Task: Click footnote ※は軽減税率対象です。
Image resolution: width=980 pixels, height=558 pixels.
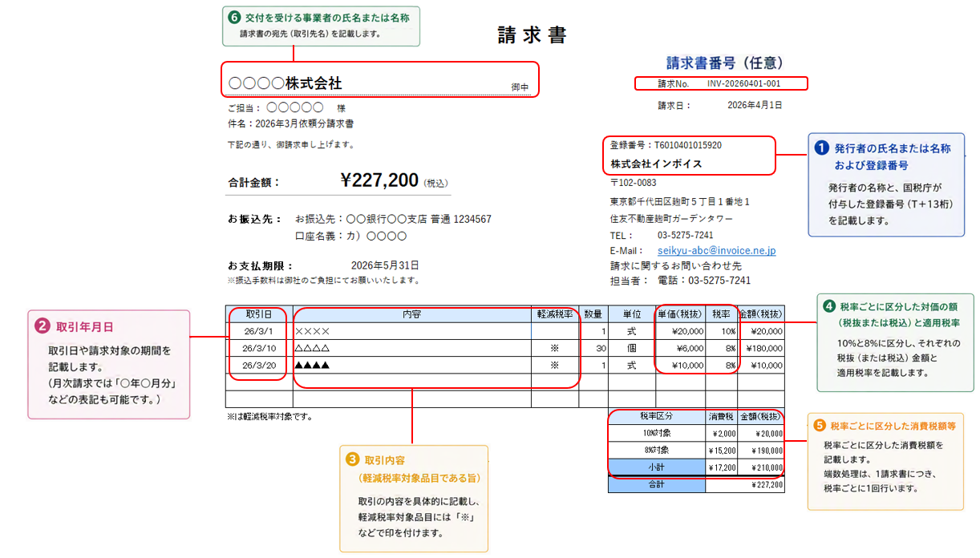Action: (x=270, y=416)
